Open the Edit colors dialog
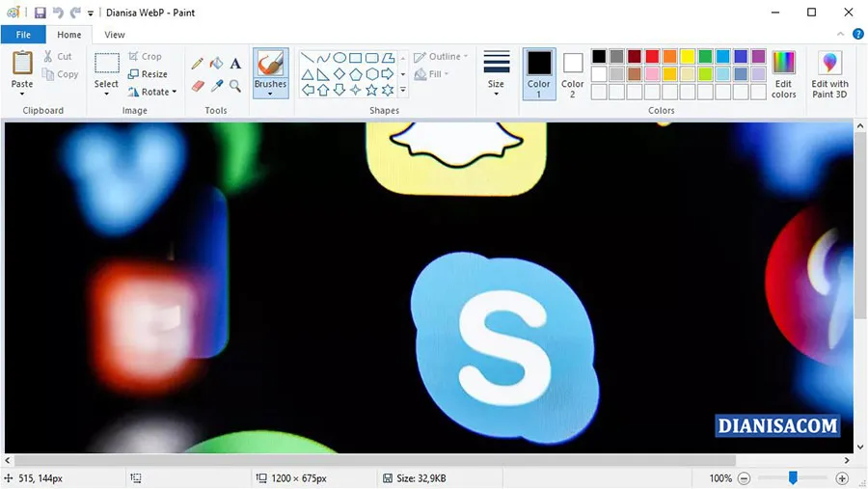 783,75
